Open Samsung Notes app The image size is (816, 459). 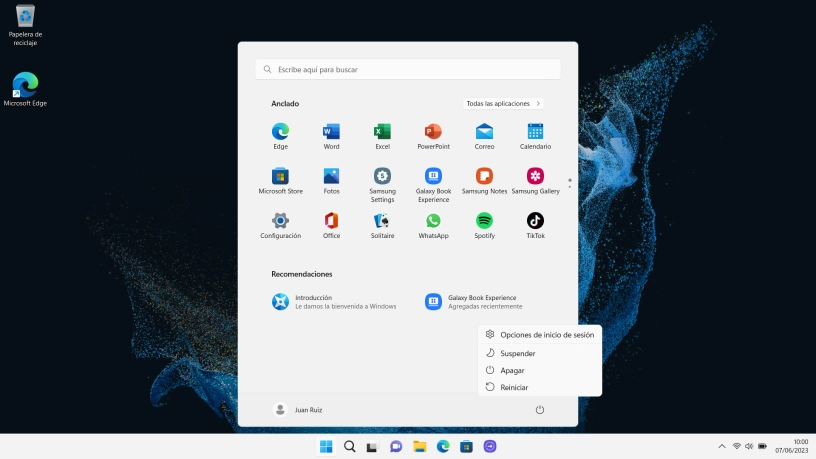(484, 181)
